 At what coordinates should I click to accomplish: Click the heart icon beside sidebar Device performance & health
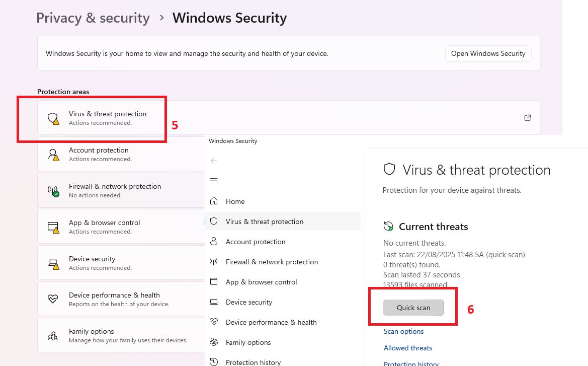tap(214, 322)
